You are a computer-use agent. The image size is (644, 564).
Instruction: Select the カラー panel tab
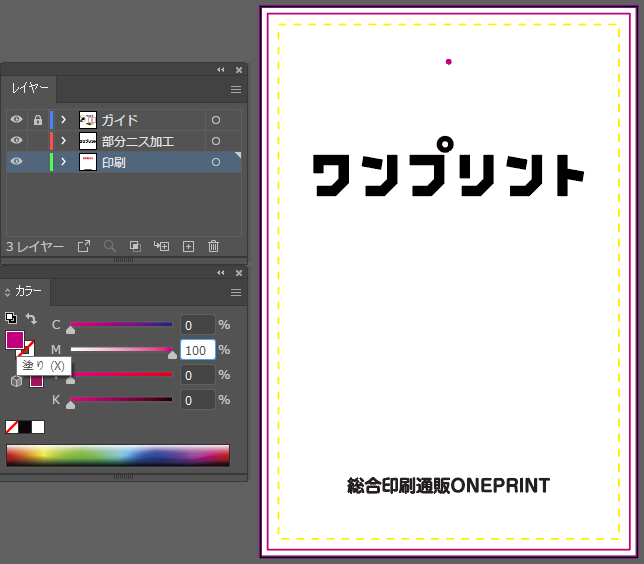(29, 292)
